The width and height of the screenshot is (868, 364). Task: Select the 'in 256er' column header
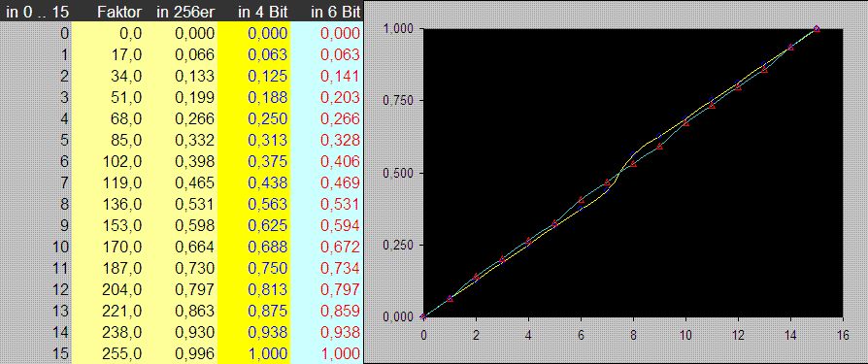(x=185, y=13)
